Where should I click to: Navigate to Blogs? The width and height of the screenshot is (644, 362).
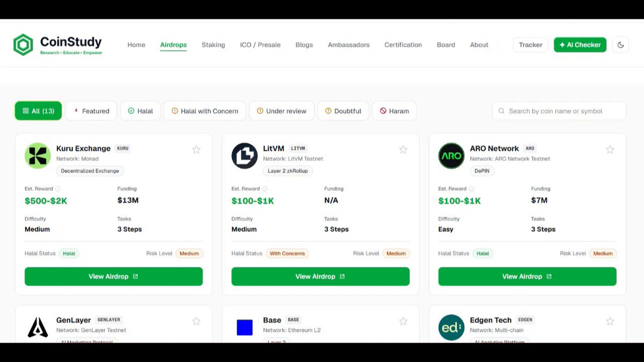[304, 45]
